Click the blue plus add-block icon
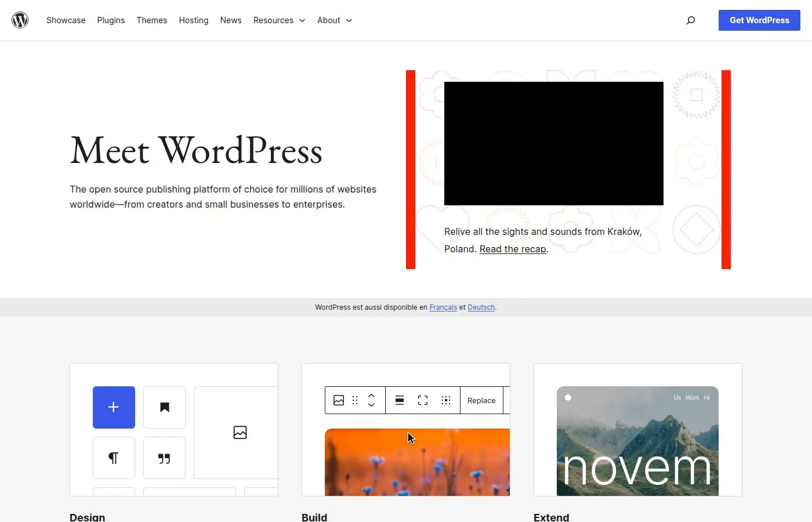Viewport: 812px width, 522px height. click(x=114, y=407)
